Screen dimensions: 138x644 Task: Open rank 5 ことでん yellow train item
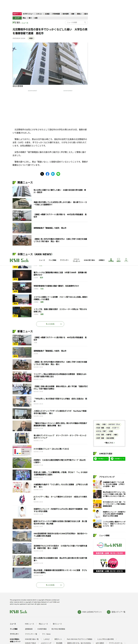click(x=109, y=524)
